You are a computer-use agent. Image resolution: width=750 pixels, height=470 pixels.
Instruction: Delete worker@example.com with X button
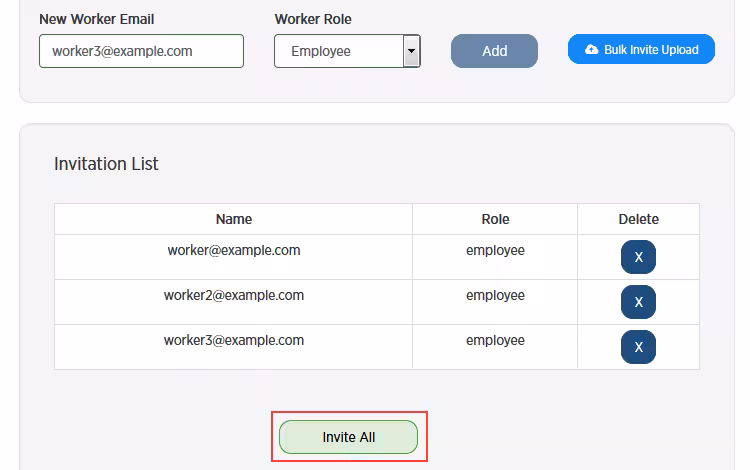click(638, 257)
